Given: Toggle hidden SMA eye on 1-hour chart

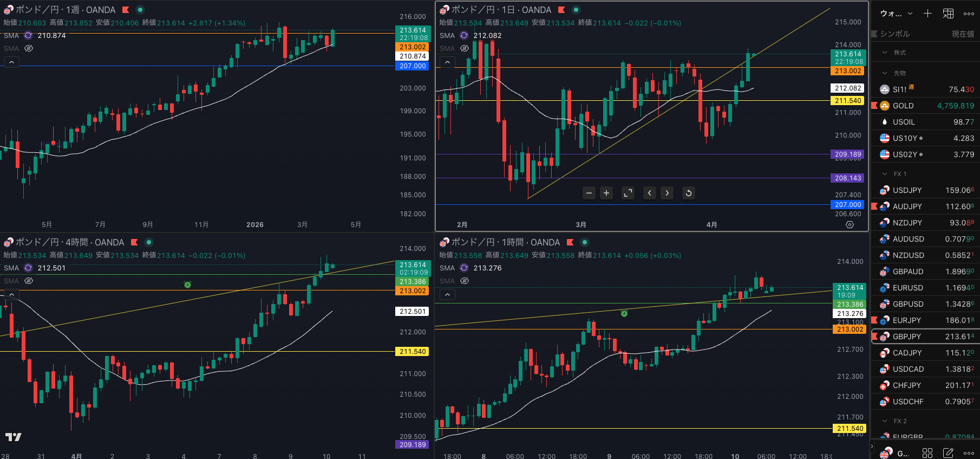Looking at the screenshot, I should click(x=465, y=281).
